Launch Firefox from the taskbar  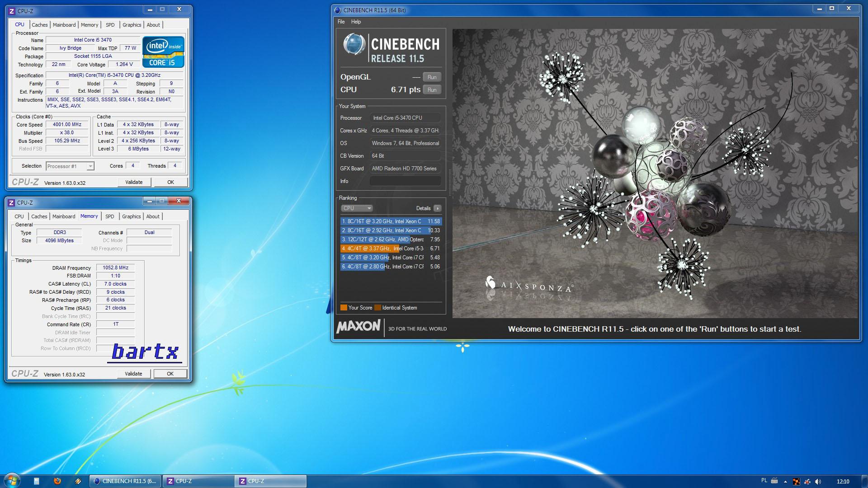tap(57, 481)
